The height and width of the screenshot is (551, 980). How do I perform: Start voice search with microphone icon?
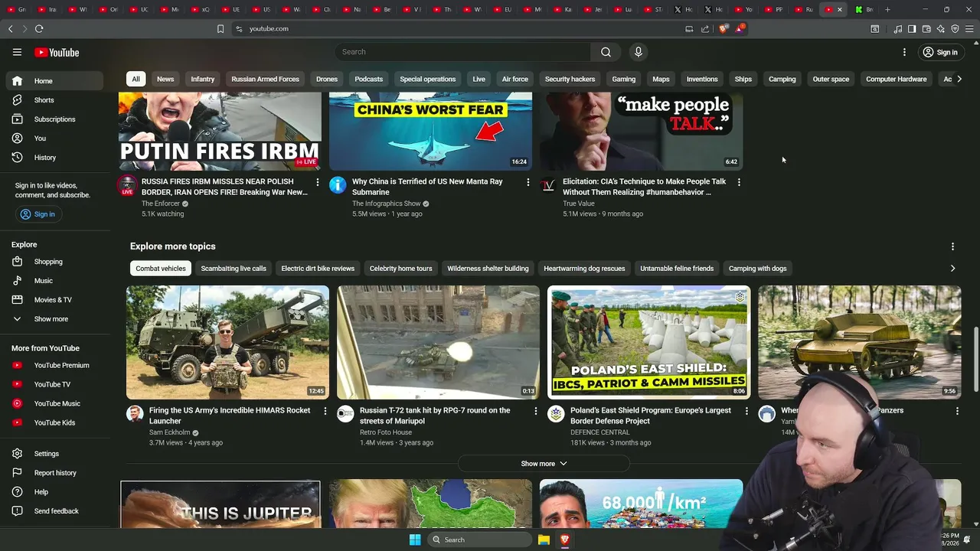tap(638, 52)
